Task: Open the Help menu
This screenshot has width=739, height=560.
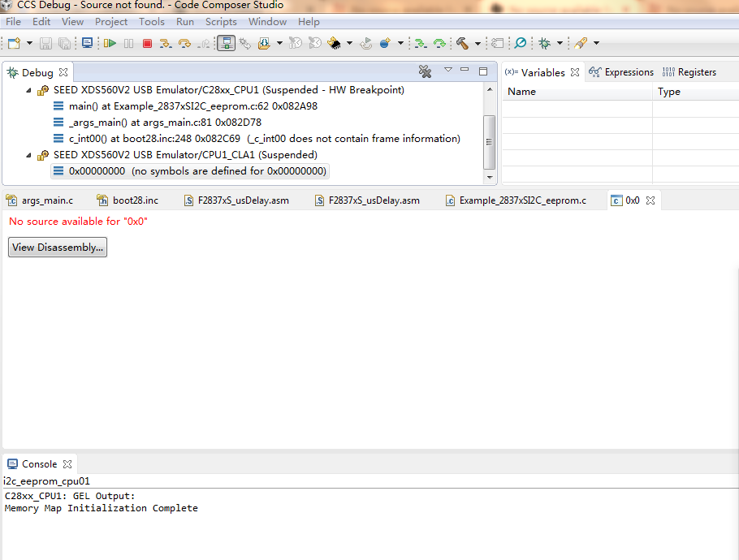Action: [309, 22]
